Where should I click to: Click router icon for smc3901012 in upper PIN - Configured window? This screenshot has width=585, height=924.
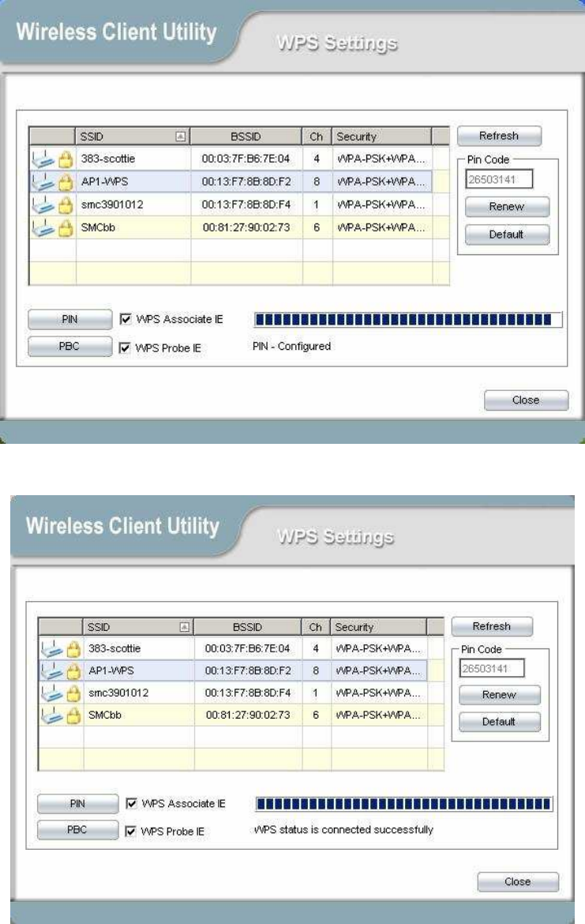coord(43,205)
